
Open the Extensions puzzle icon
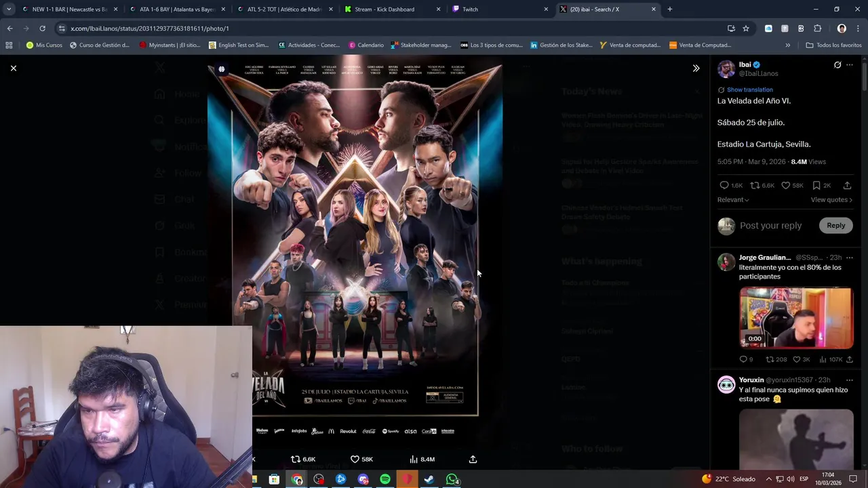point(817,28)
